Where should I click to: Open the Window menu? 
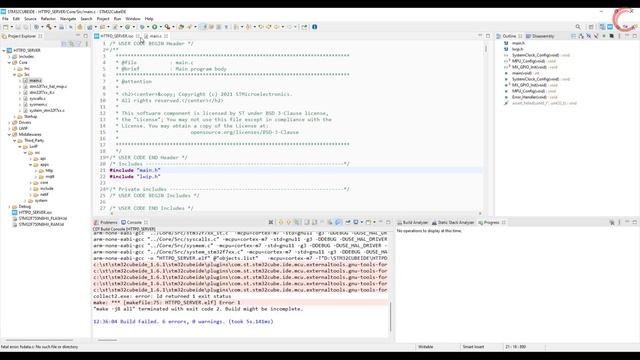click(133, 19)
